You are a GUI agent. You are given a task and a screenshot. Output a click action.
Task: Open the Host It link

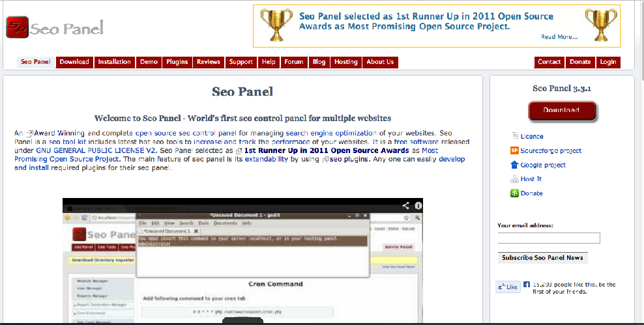(x=531, y=179)
